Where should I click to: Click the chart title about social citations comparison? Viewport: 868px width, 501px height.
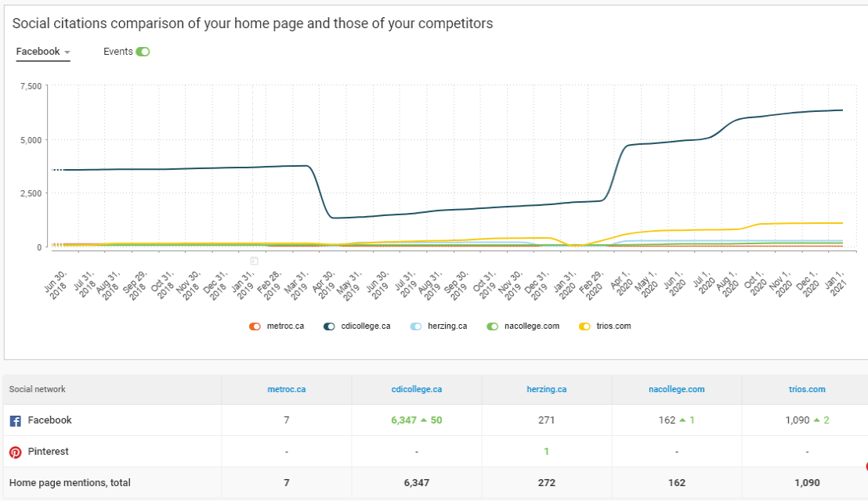coord(252,23)
